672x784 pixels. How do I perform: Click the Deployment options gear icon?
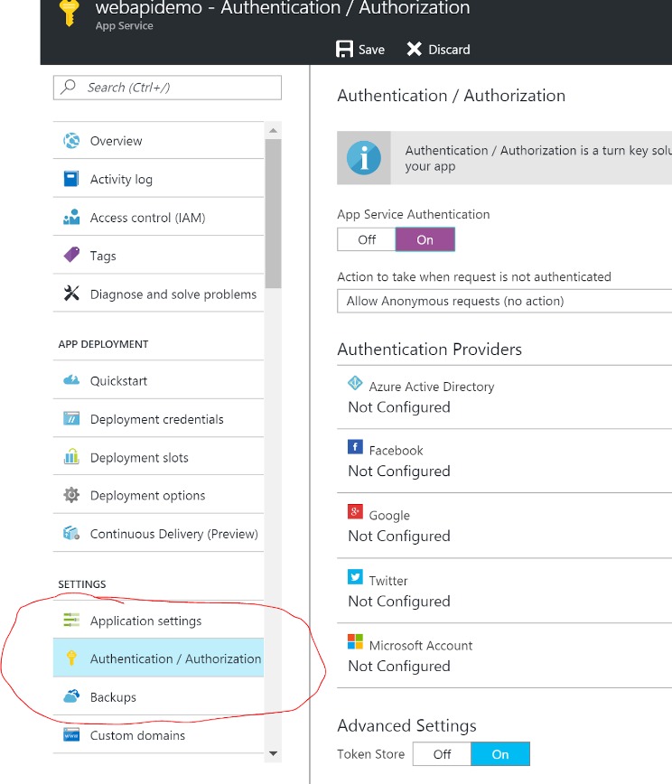pyautogui.click(x=71, y=495)
